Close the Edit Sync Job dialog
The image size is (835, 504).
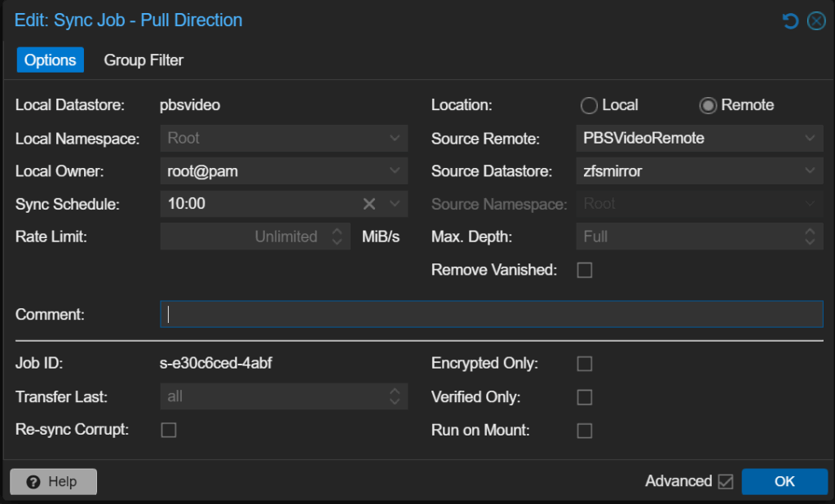[x=816, y=21]
